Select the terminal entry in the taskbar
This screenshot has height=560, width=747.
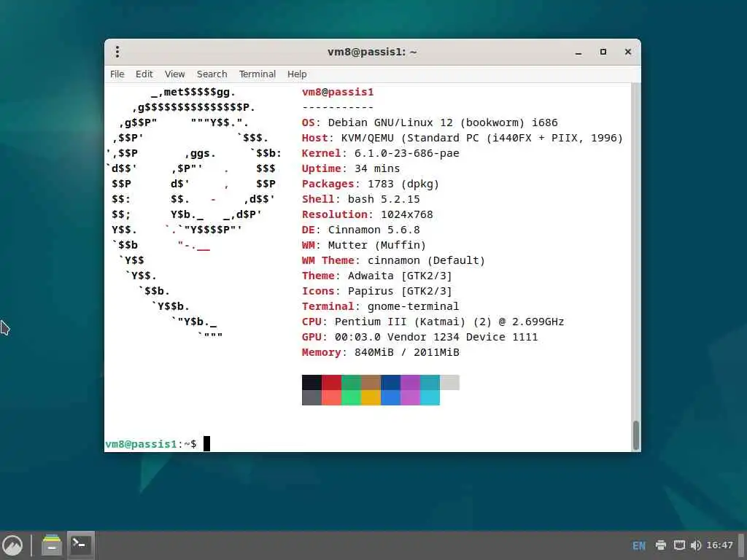click(80, 545)
